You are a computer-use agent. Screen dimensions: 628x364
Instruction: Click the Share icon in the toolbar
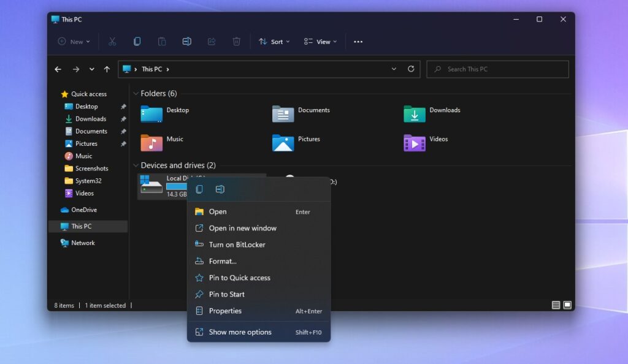coord(211,41)
